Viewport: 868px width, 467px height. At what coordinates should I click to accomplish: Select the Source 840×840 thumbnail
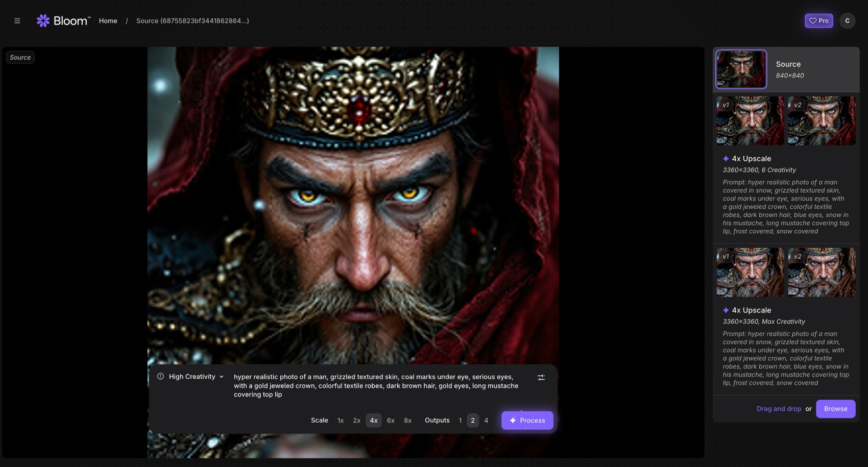pos(741,69)
